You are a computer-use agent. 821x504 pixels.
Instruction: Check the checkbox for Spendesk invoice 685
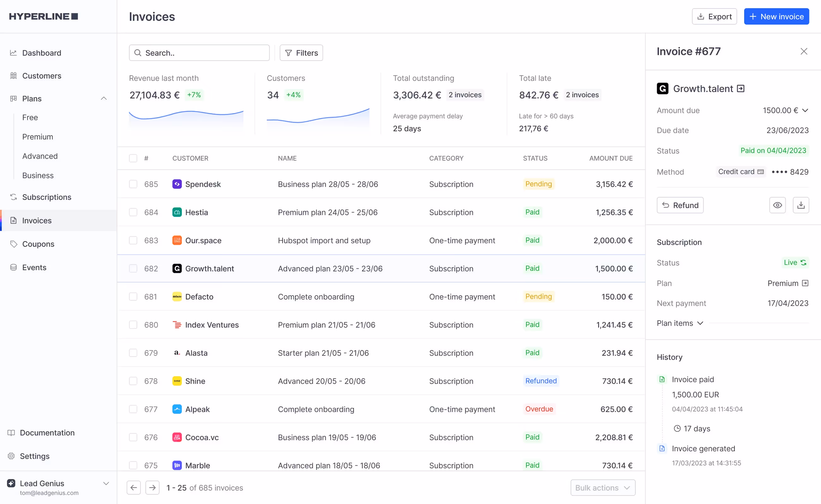[x=133, y=184]
